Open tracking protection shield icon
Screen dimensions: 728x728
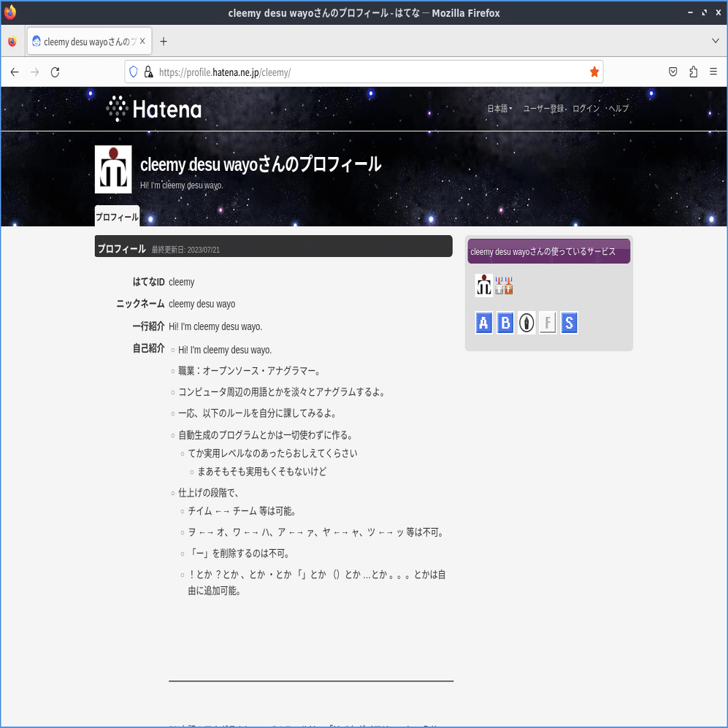(133, 72)
